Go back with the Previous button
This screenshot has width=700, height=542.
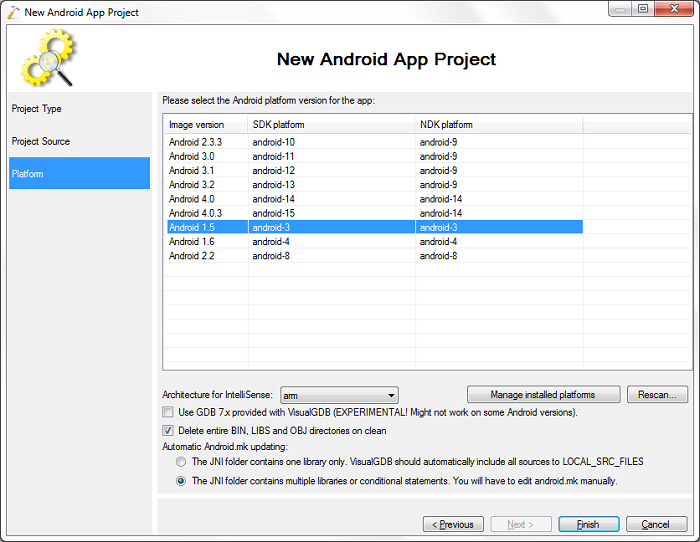[x=453, y=524]
